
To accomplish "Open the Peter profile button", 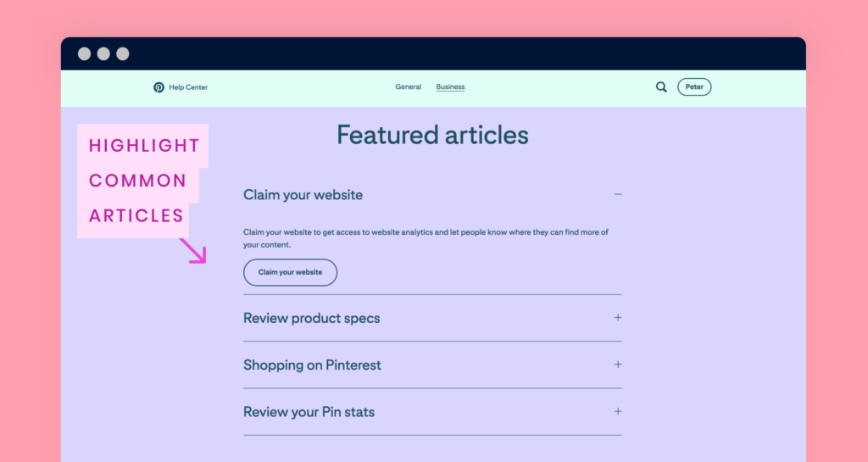I will point(694,86).
